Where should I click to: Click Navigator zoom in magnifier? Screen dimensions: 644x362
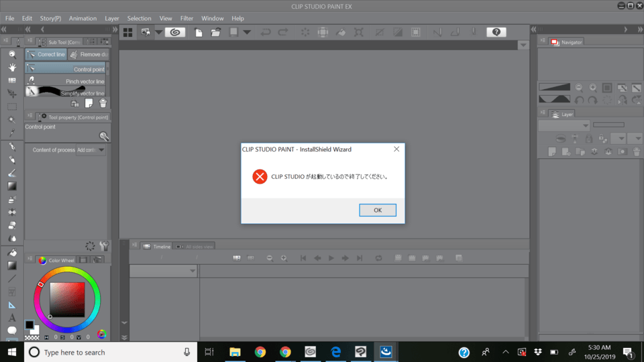point(593,87)
